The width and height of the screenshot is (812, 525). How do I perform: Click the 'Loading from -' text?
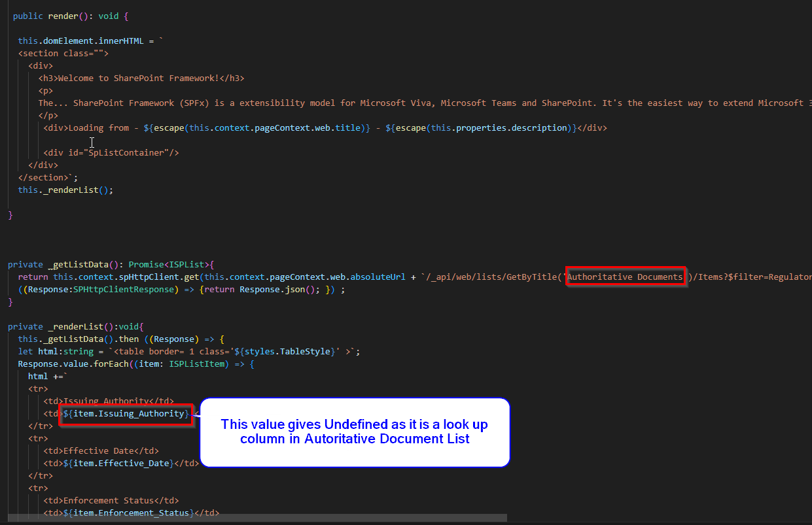[x=103, y=127]
